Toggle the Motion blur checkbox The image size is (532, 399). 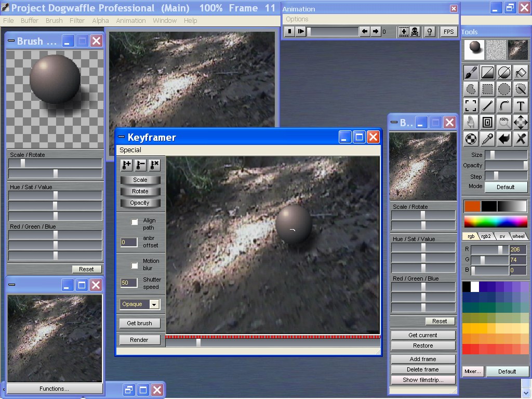[135, 265]
